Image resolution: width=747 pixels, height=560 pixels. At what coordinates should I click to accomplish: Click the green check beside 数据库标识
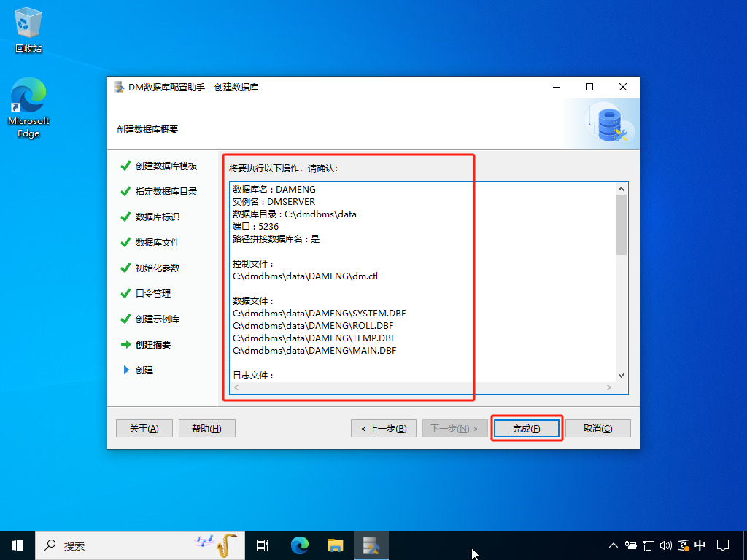click(x=125, y=217)
